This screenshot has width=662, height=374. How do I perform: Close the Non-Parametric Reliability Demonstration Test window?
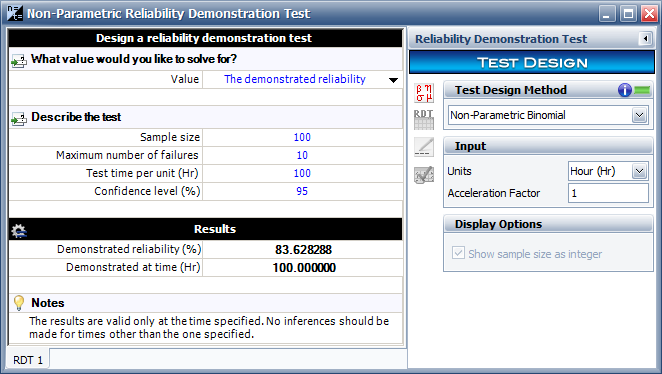649,14
